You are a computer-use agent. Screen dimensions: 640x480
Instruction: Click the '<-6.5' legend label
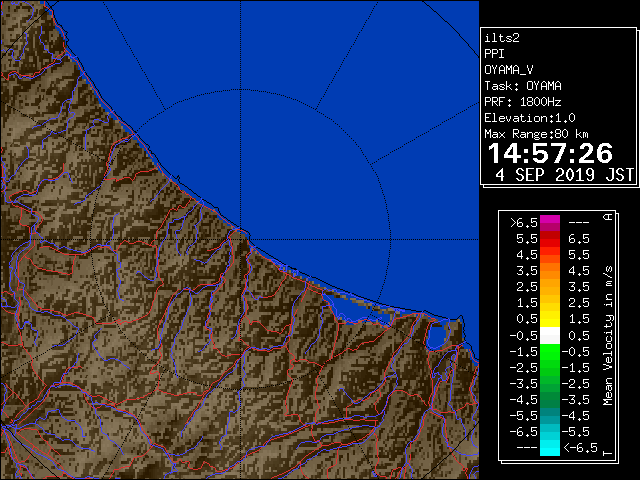[x=580, y=448]
